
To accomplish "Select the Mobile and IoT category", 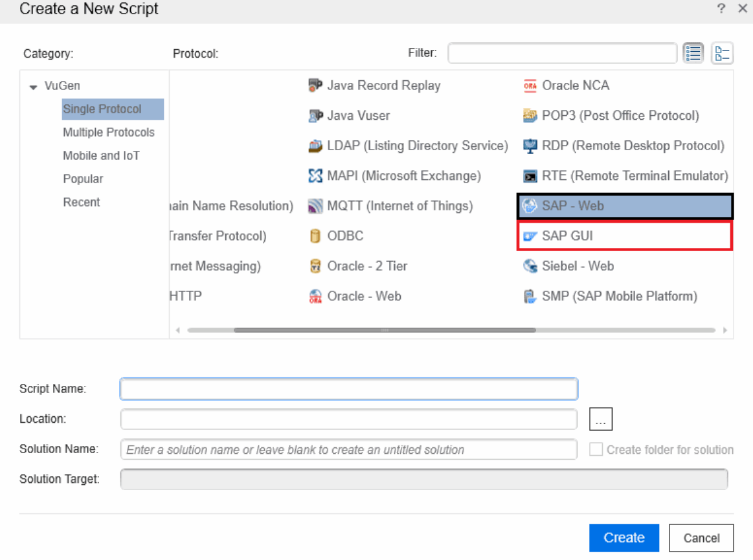I will click(x=102, y=155).
